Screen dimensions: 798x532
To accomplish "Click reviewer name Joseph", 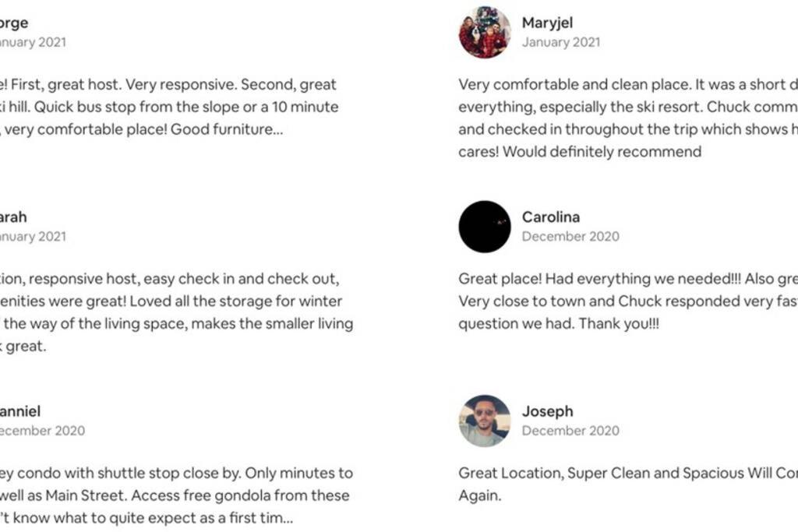I will 548,411.
